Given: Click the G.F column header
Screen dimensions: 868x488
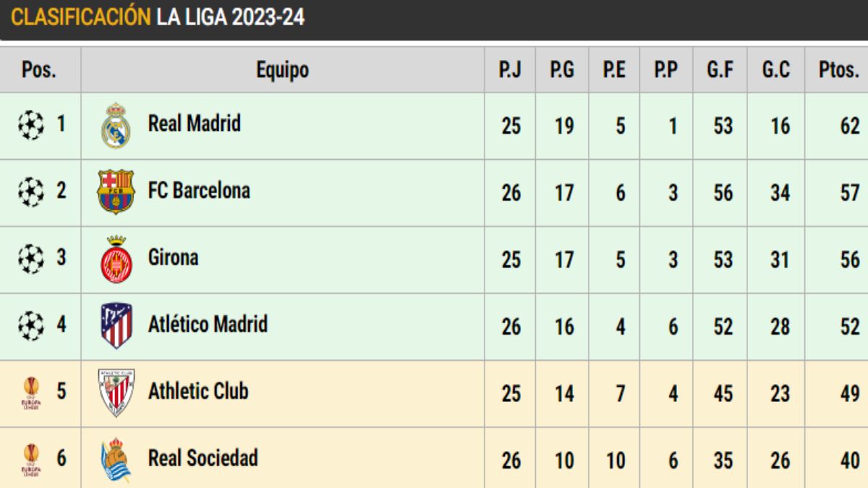Looking at the screenshot, I should point(720,70).
